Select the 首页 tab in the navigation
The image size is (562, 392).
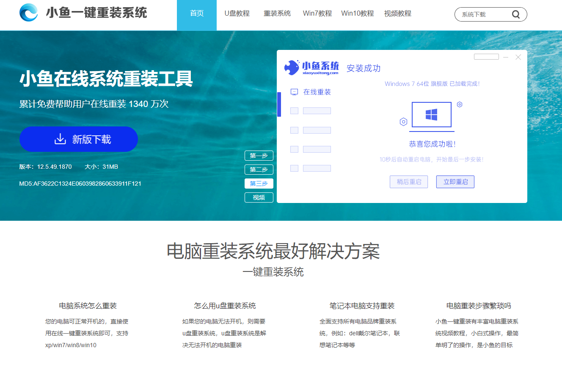pyautogui.click(x=196, y=13)
